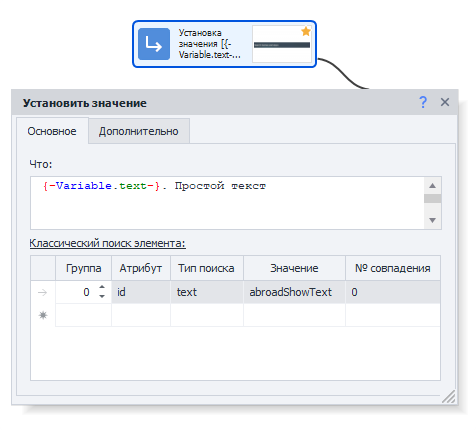Increase group number with the up stepper
Image resolution: width=476 pixels, height=430 pixels.
click(102, 287)
